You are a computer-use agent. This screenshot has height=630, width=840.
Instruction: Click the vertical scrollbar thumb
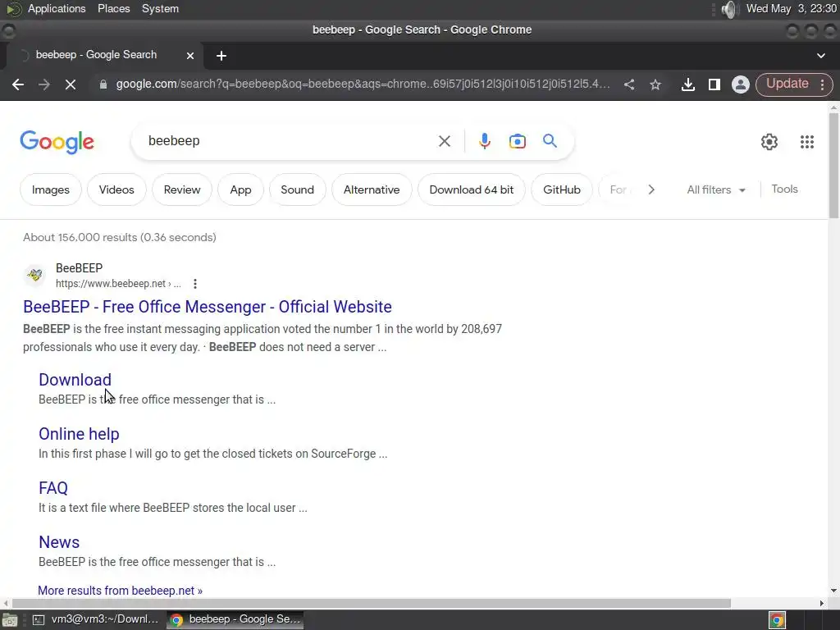point(833,165)
